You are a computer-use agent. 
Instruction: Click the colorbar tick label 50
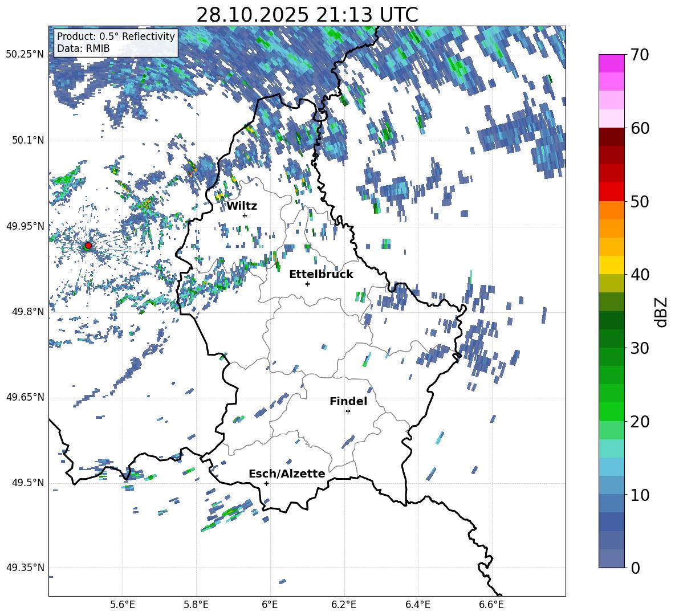click(x=640, y=202)
